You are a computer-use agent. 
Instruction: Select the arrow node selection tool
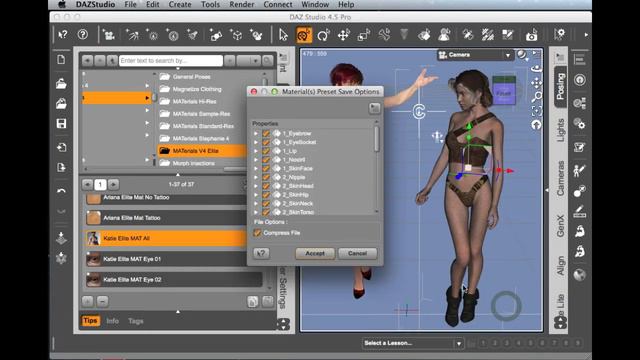283,35
